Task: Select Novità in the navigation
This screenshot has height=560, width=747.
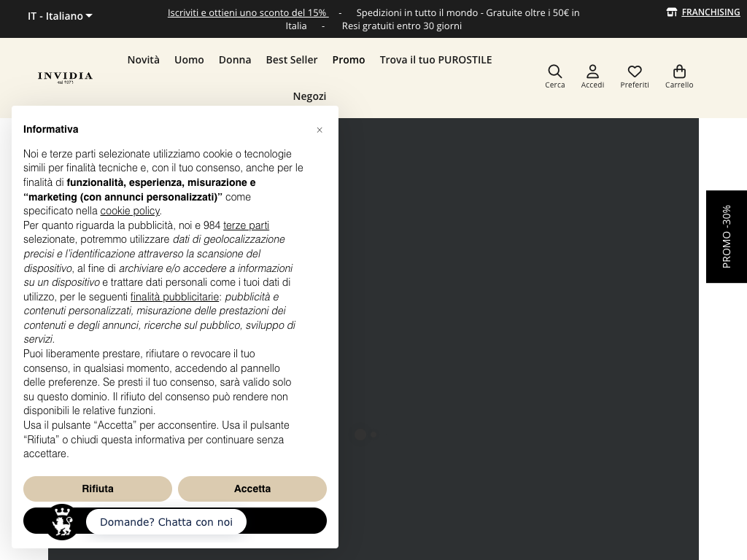Action: pos(143,60)
